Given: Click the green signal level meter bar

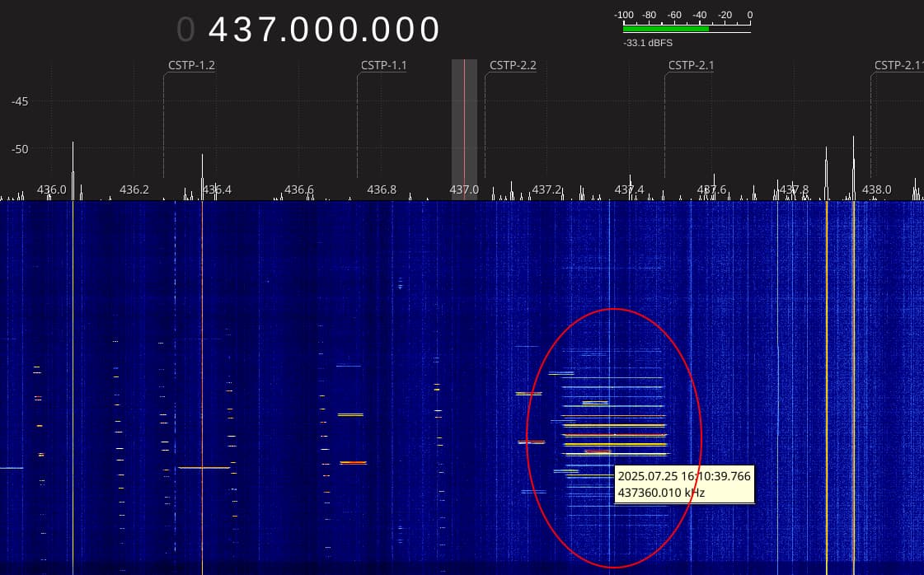Looking at the screenshot, I should click(666, 28).
